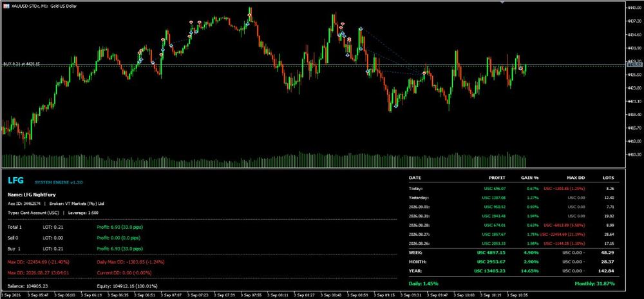Viewport: 644px width, 299px height.
Task: Click the Daily: 1.45% footer value
Action: tap(424, 284)
